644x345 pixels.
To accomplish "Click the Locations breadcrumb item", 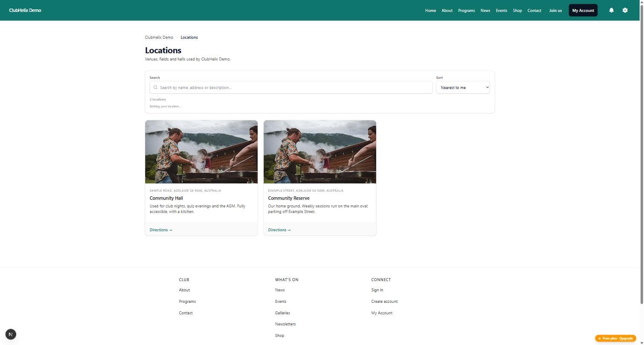I will pos(189,37).
